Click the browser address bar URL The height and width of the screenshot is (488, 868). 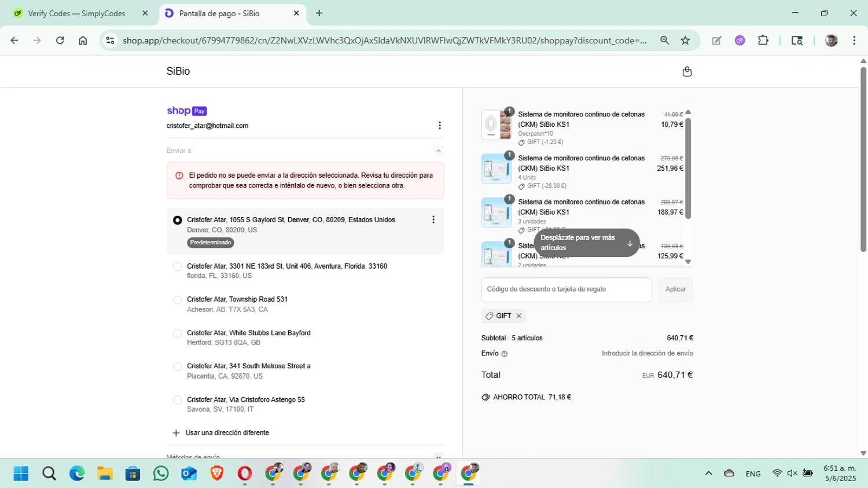pyautogui.click(x=385, y=41)
